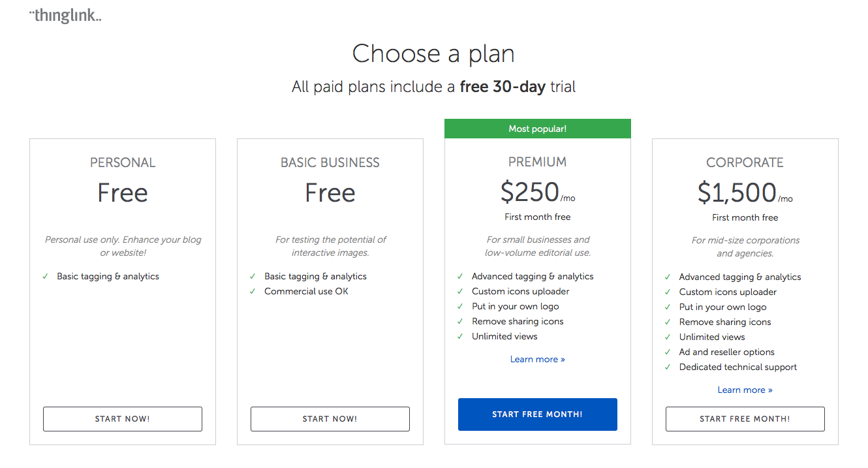Screen dimensions: 868x468
Task: Click checkmark by Ad and reseller options
Action: point(668,352)
